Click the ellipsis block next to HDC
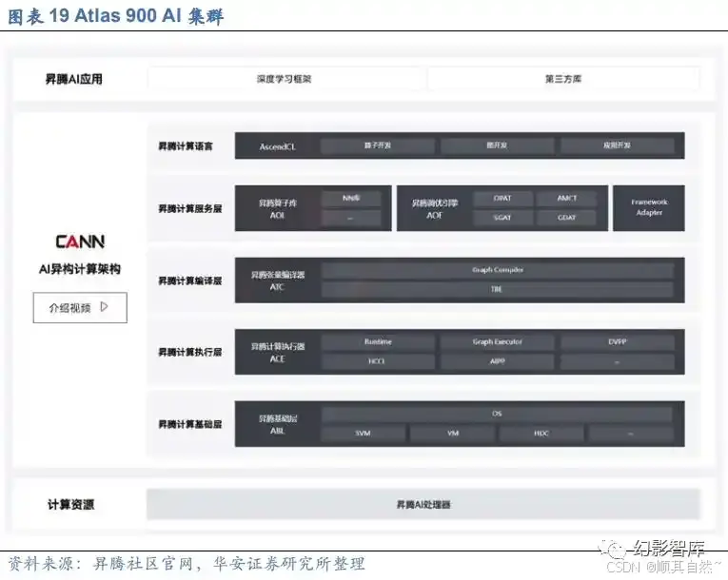The width and height of the screenshot is (728, 580). click(631, 434)
